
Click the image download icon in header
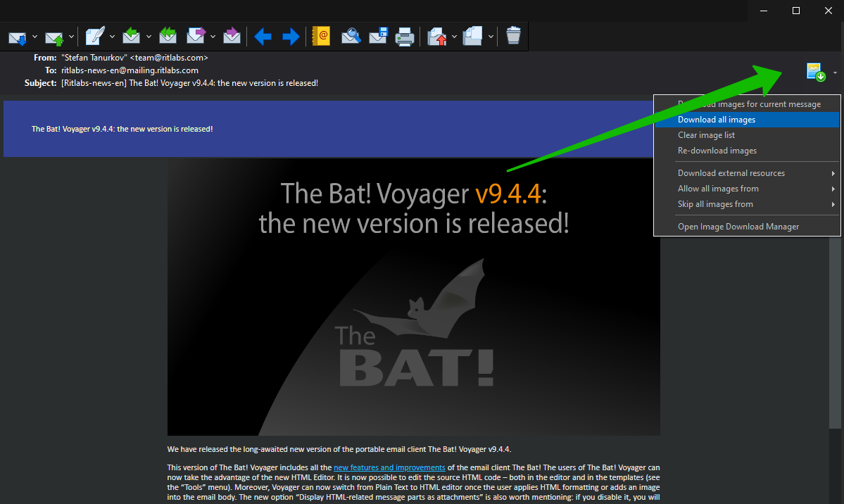click(x=816, y=73)
